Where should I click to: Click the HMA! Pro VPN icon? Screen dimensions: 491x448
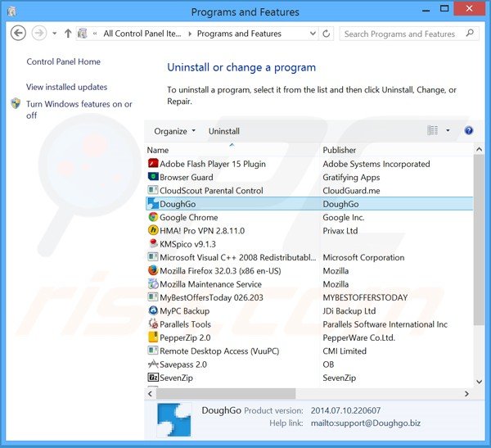pos(153,230)
